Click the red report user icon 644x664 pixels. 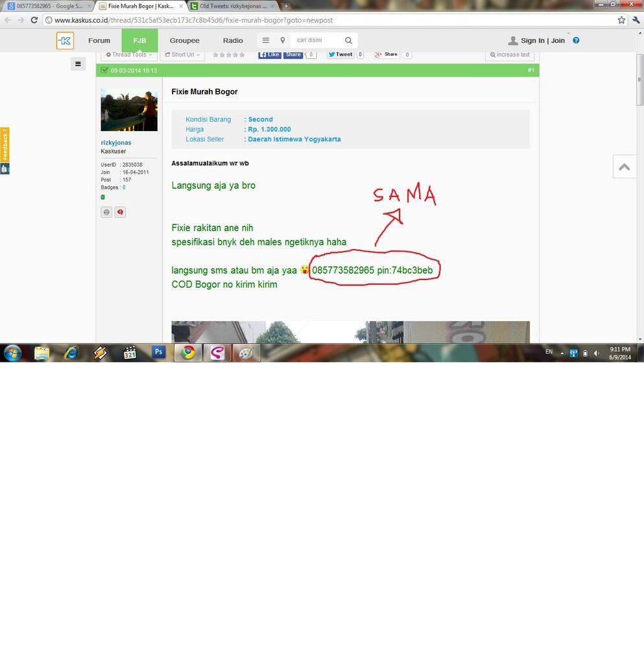120,212
